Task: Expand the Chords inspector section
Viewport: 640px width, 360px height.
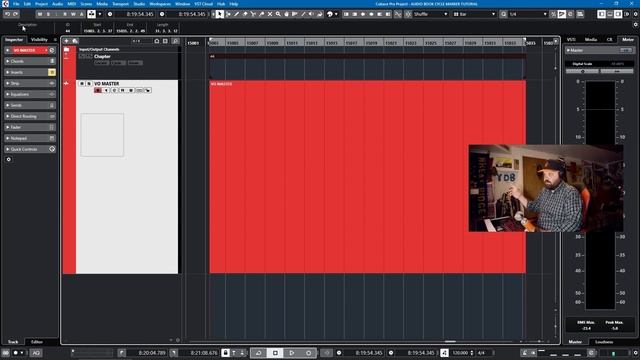Action: (x=30, y=61)
